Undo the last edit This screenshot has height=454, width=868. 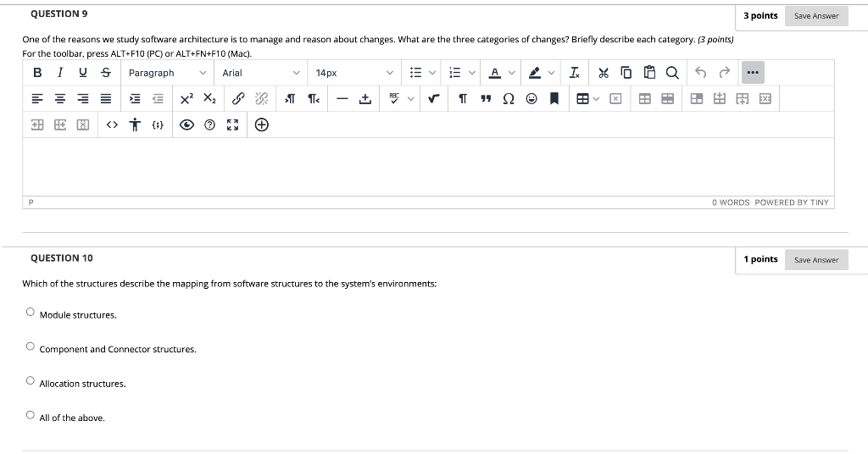pos(701,73)
